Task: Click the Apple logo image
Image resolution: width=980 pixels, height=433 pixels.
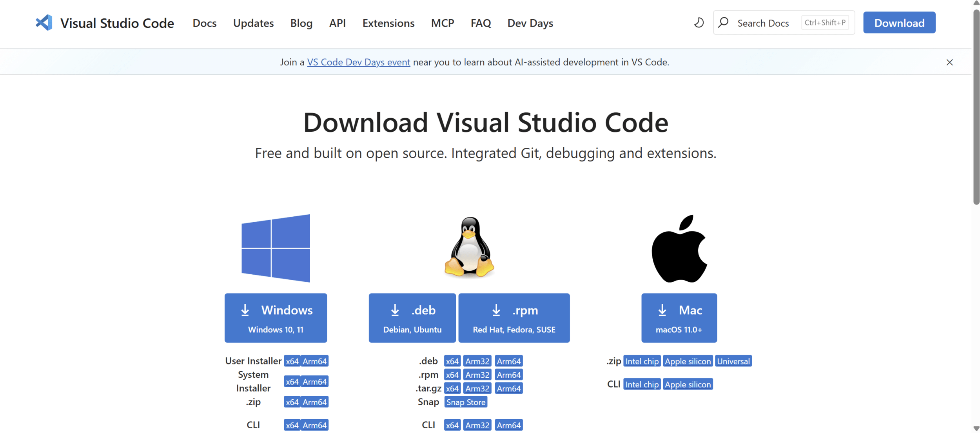Action: (x=679, y=248)
